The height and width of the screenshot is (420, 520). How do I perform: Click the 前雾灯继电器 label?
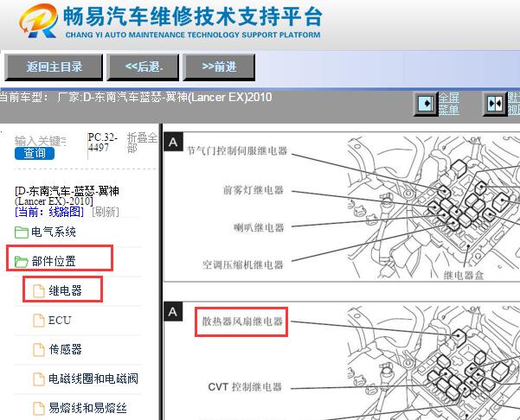(x=254, y=190)
